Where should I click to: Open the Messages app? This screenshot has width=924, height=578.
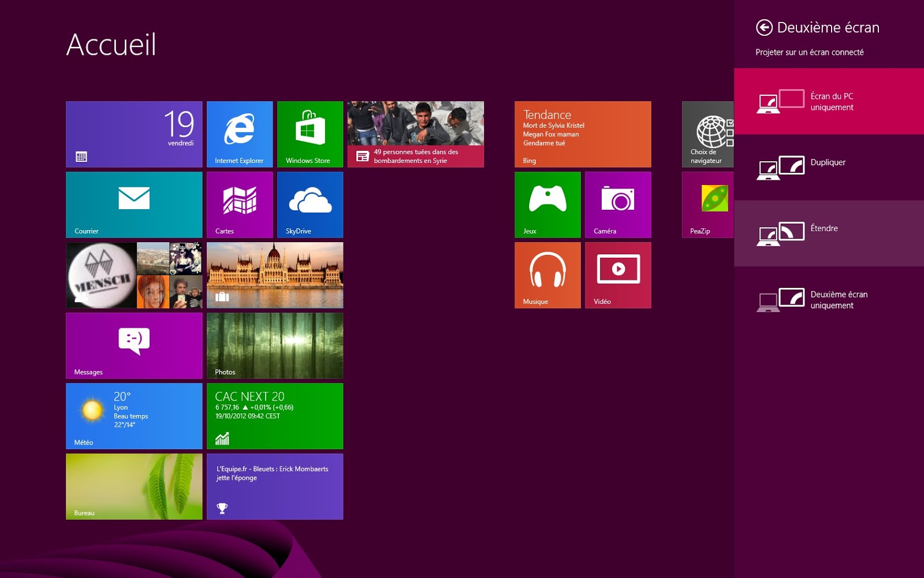133,345
